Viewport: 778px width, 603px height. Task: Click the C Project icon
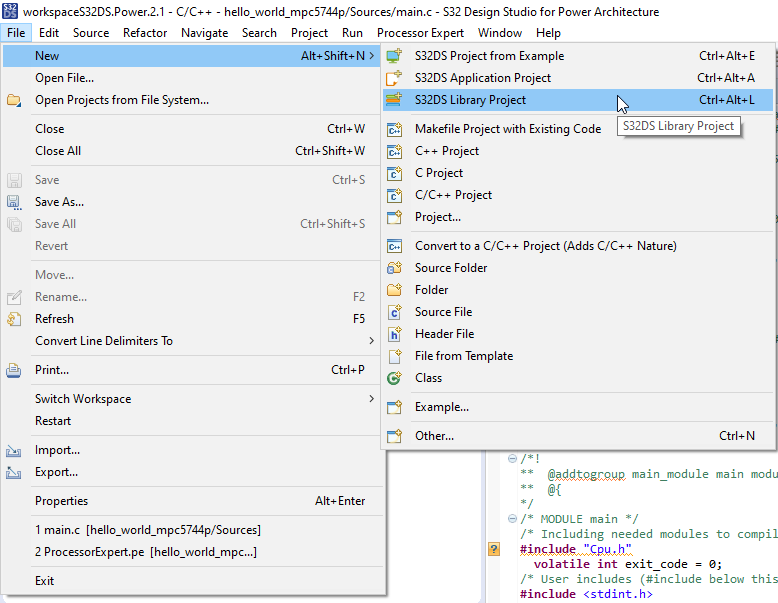coord(394,173)
